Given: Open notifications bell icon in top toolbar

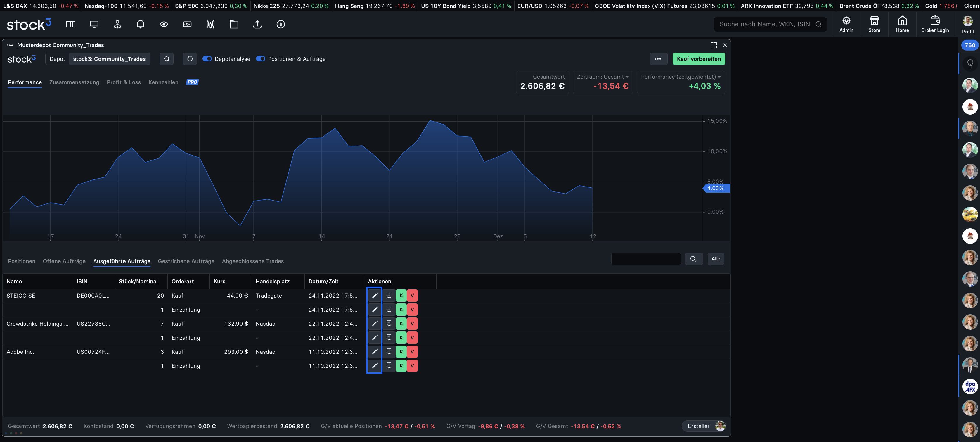Looking at the screenshot, I should [140, 24].
